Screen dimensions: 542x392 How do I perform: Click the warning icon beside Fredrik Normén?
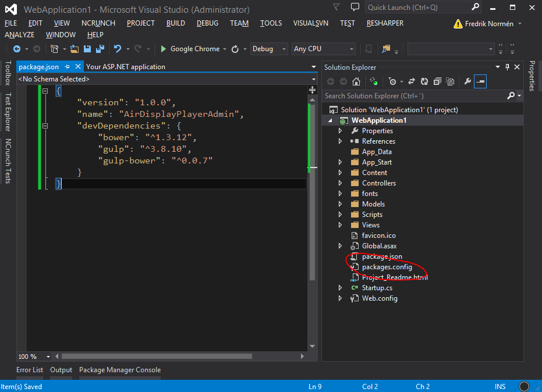point(458,24)
